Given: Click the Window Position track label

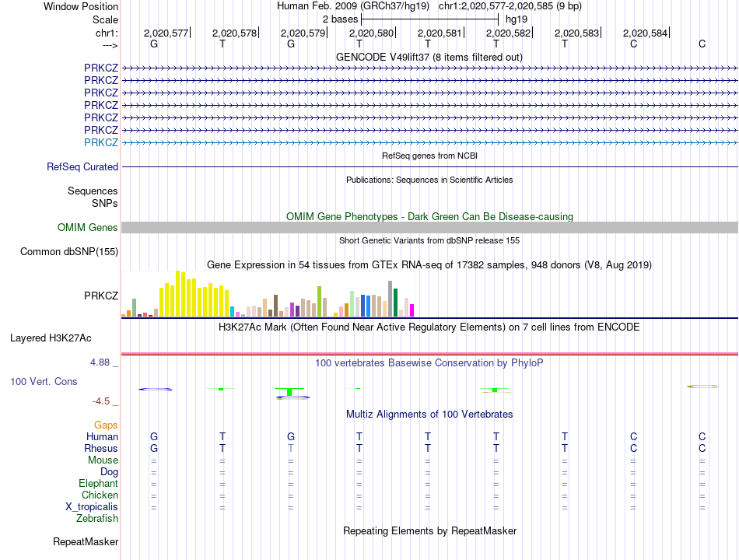Looking at the screenshot, I should point(81,6).
